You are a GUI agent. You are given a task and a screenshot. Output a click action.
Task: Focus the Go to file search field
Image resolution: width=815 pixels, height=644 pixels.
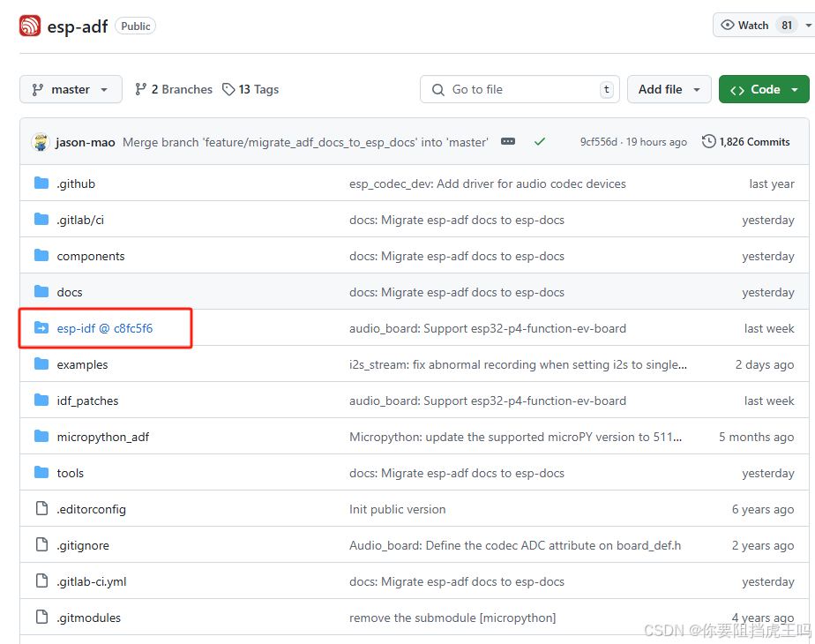(520, 89)
